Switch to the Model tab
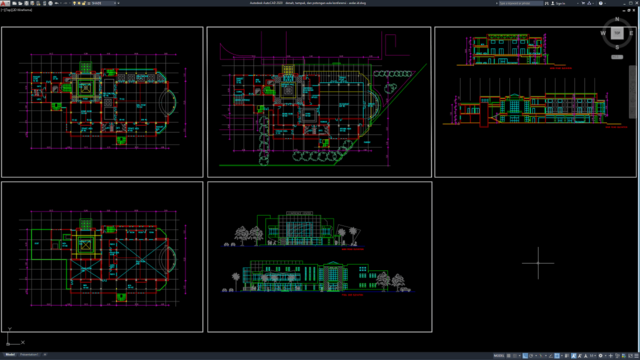The height and width of the screenshot is (360, 640). [x=10, y=355]
